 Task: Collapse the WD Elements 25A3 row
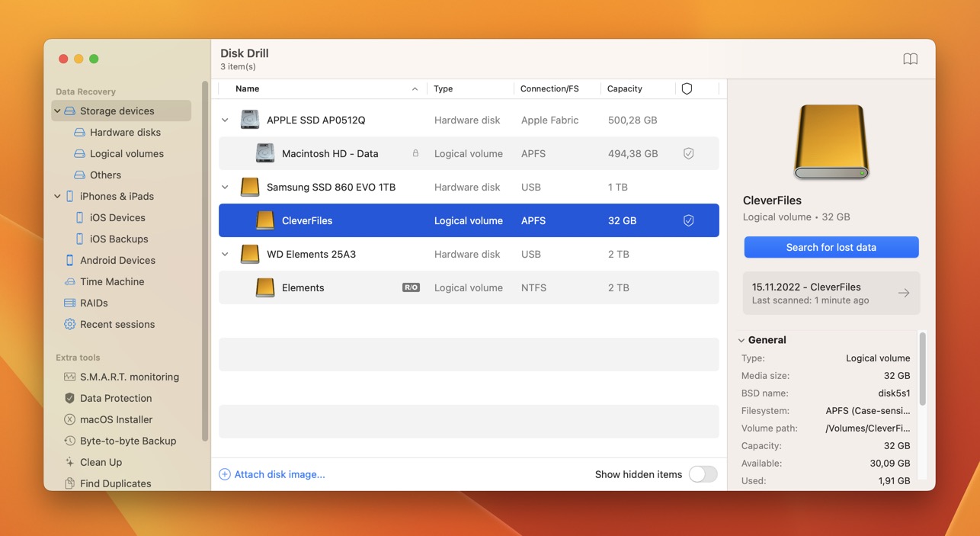[225, 254]
